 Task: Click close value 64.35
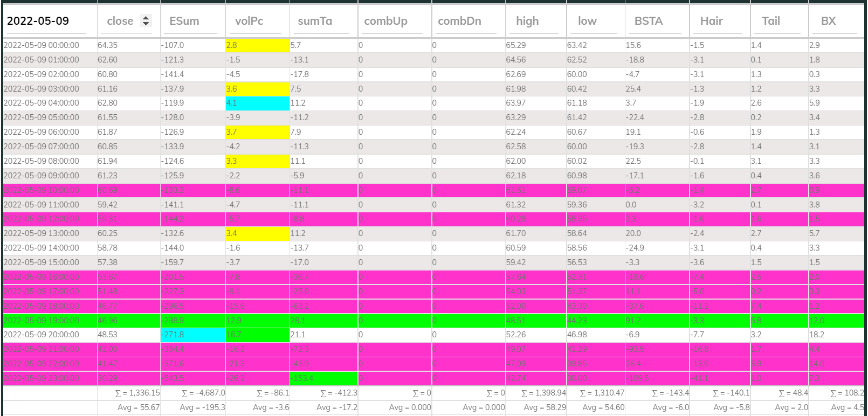107,45
